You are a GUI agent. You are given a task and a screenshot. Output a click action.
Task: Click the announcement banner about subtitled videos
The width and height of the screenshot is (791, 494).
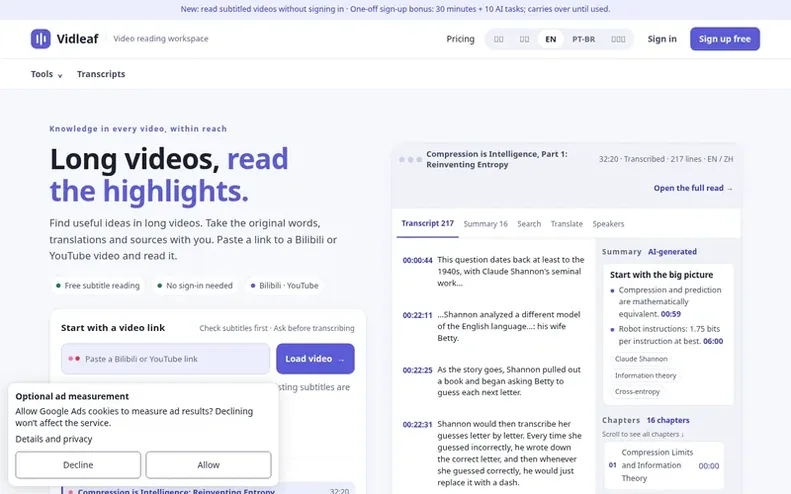396,9
